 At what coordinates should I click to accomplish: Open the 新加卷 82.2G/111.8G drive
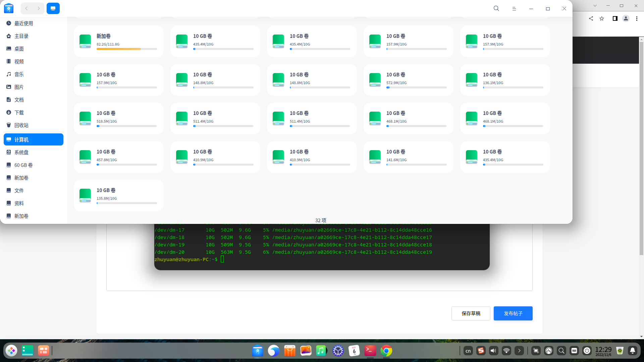pos(118,41)
